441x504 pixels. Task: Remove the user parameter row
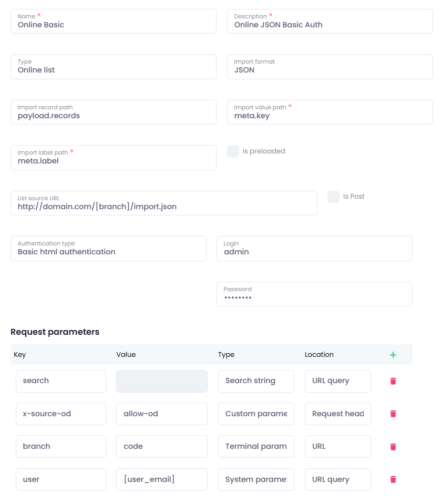point(393,479)
